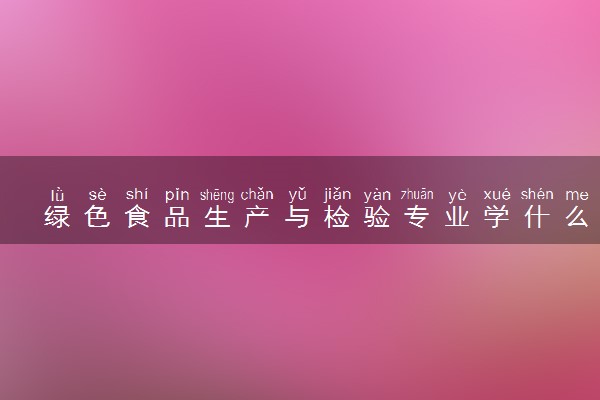Click the character 品 in the title
The width and height of the screenshot is (600, 400).
pyautogui.click(x=177, y=217)
